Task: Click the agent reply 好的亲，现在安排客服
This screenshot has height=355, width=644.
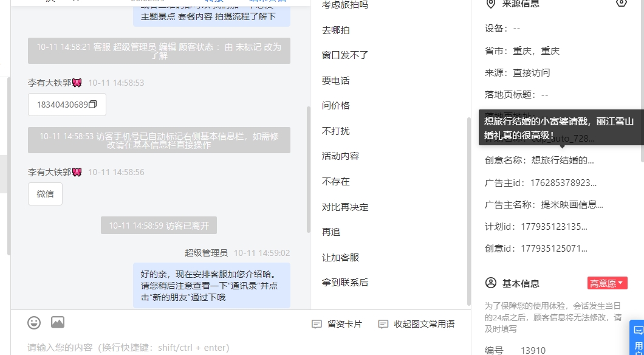Action: coord(211,286)
